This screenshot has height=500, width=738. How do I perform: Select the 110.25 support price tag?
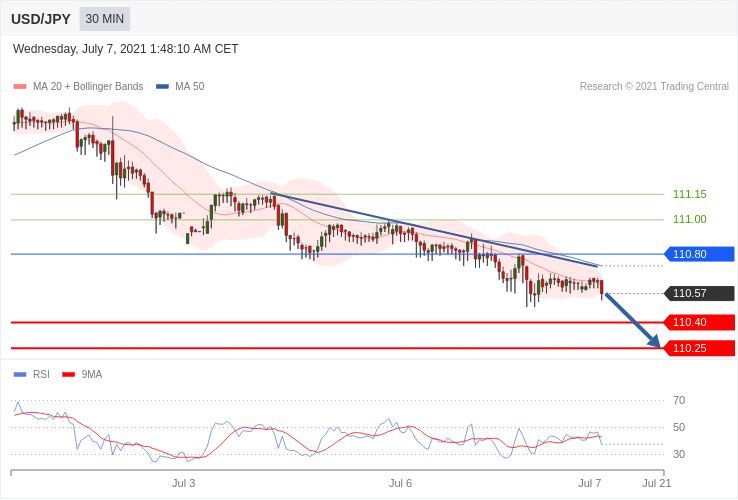click(x=699, y=348)
